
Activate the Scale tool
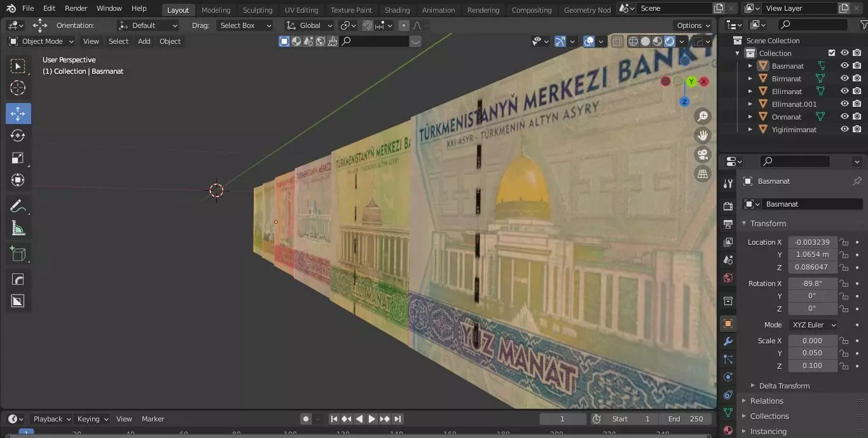18,158
